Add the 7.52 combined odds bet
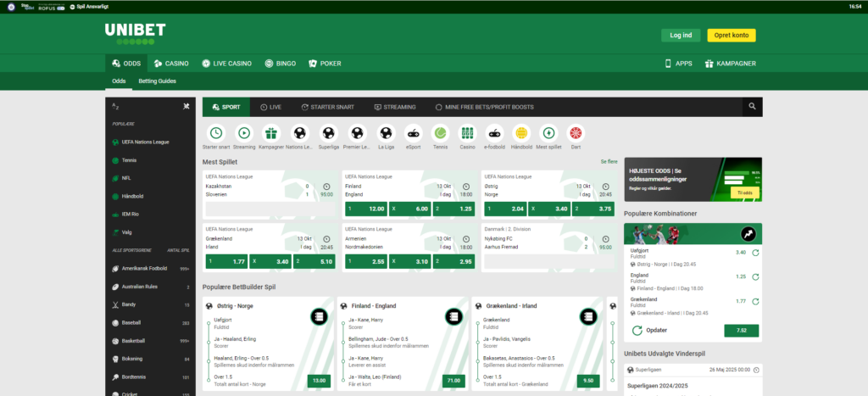The image size is (868, 396). (x=741, y=331)
